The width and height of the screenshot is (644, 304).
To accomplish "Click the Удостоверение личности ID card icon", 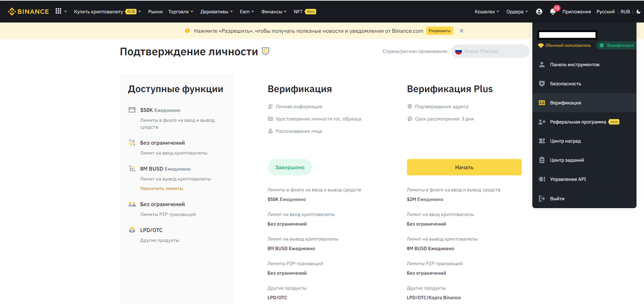I will tap(270, 118).
